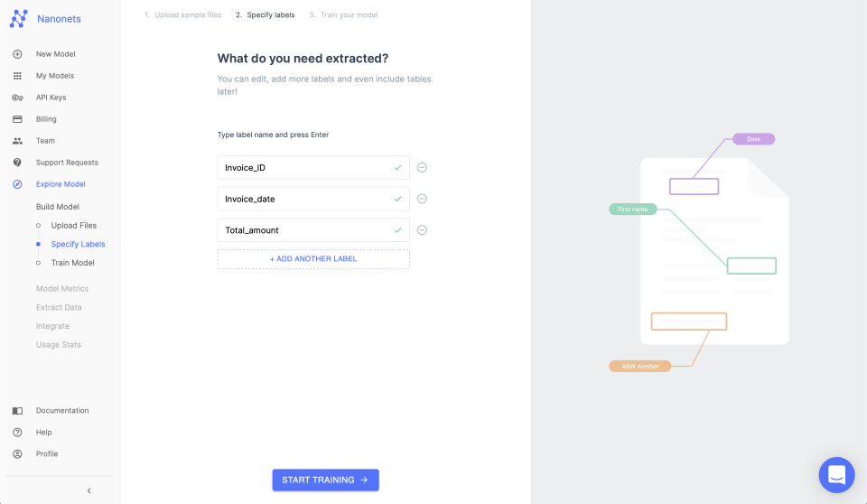Remove the Invoice_ID label
This screenshot has height=504, width=867.
click(x=422, y=167)
